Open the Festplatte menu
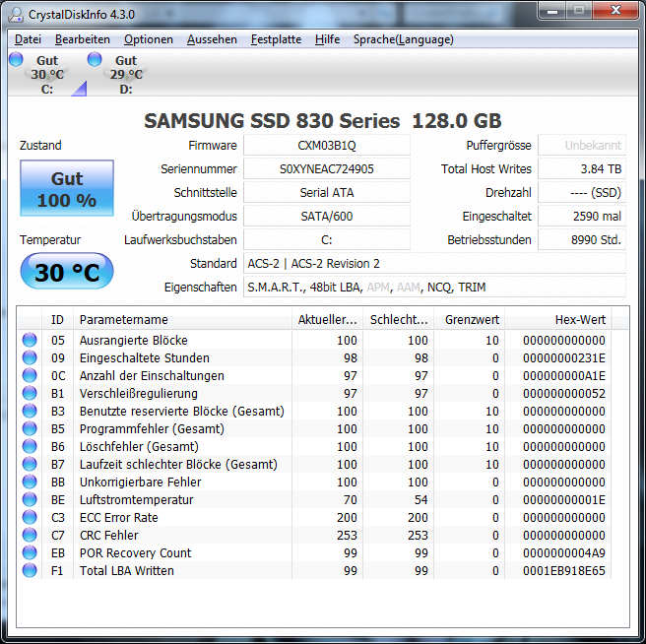This screenshot has height=644, width=646. point(276,39)
